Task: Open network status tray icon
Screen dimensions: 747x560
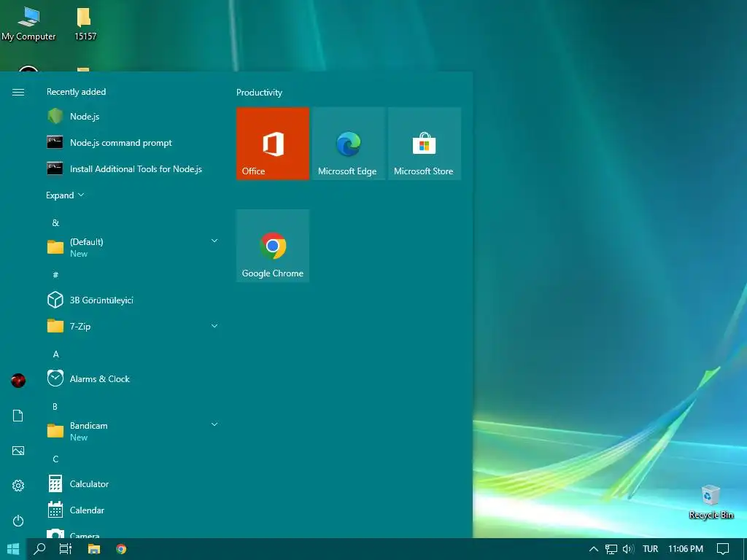Action: [x=611, y=549]
